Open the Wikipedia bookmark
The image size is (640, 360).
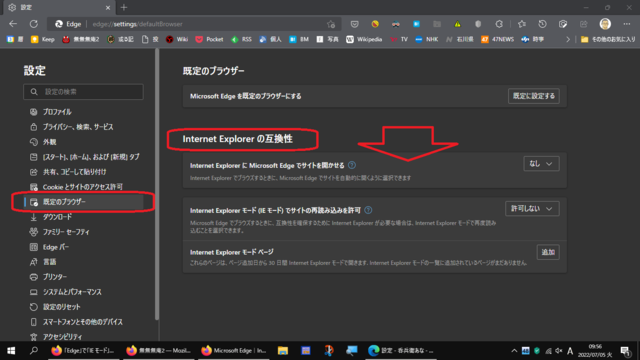click(364, 39)
